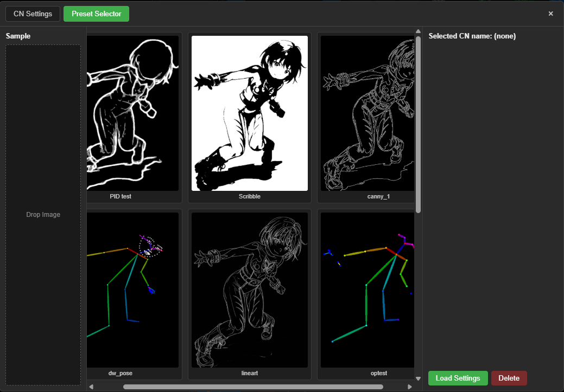564x392 pixels.
Task: Select the Scribble preset thumbnail
Action: point(250,113)
